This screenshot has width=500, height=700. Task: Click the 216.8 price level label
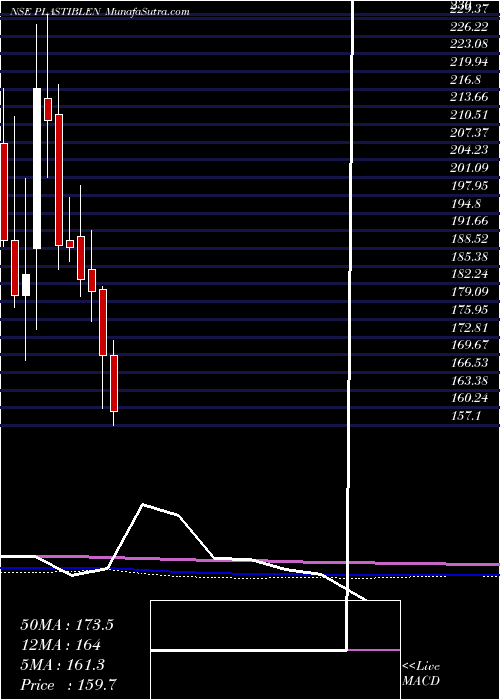(x=466, y=80)
